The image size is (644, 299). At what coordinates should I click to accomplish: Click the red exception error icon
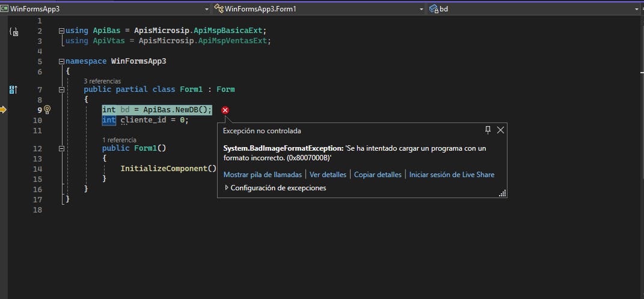pos(225,110)
